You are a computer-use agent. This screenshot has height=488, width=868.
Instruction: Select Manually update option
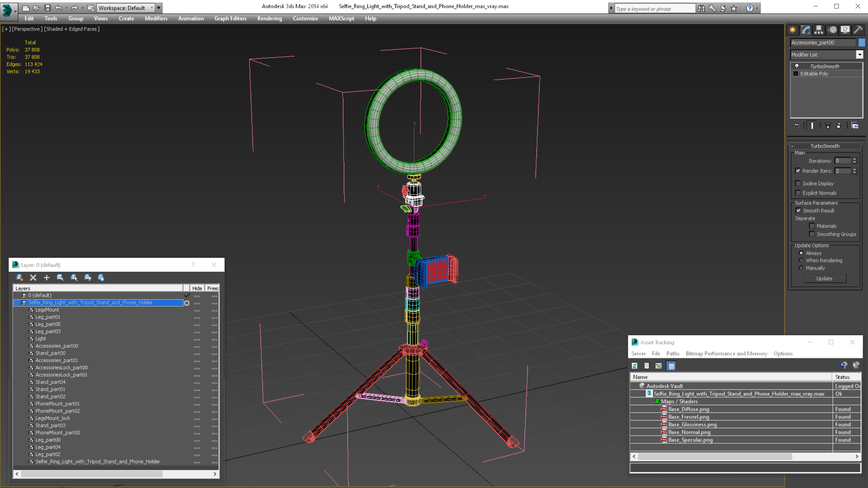[801, 268]
